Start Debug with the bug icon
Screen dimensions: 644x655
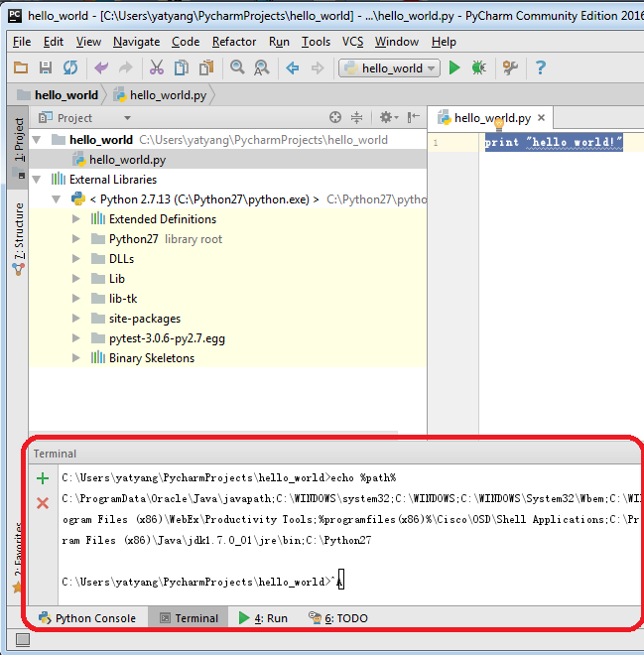[478, 67]
